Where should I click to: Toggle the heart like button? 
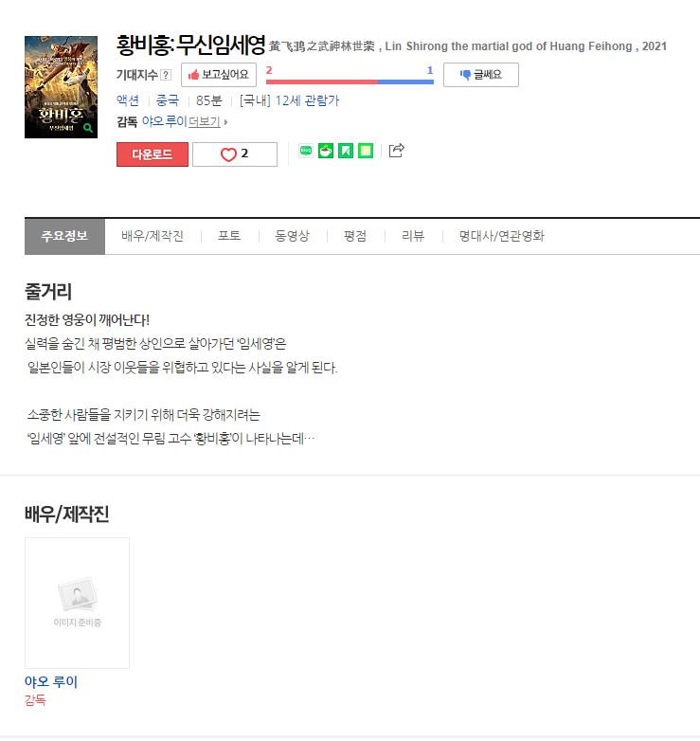235,154
